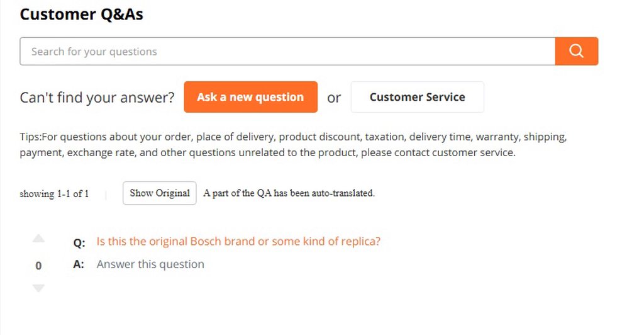
Task: Open Customer Service button
Action: (417, 97)
